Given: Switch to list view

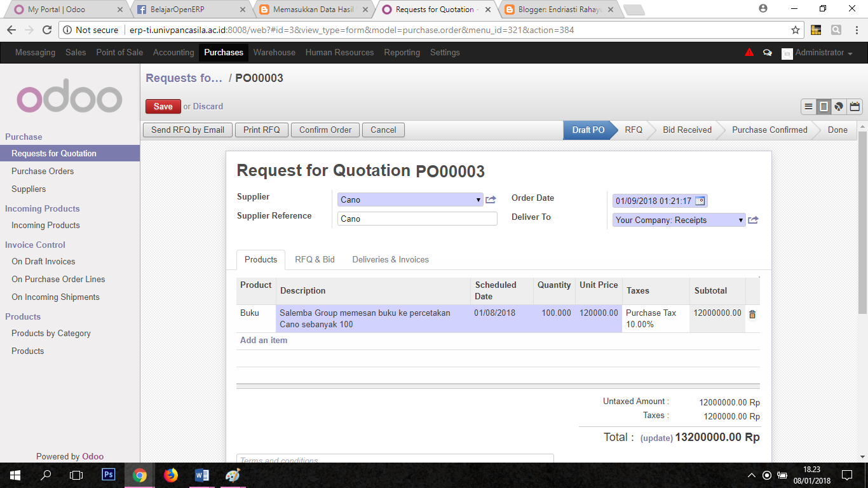Looking at the screenshot, I should click(808, 107).
